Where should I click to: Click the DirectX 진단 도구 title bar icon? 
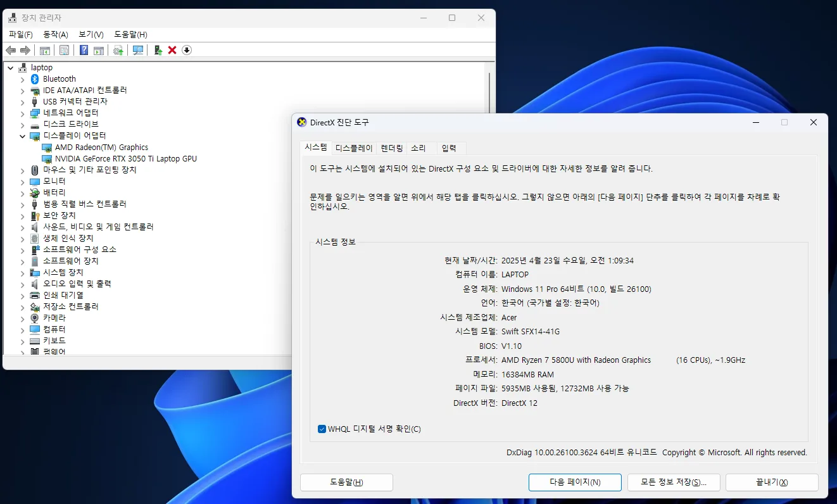coord(302,122)
